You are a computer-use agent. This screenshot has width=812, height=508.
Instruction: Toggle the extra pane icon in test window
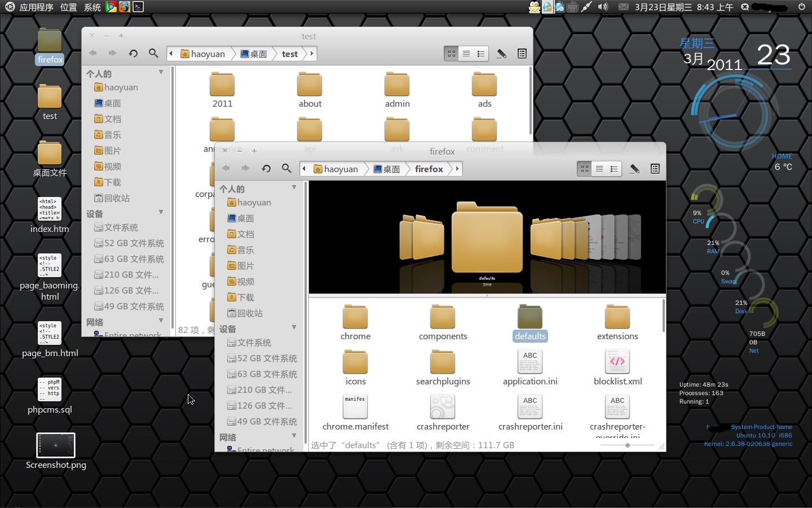pyautogui.click(x=522, y=54)
